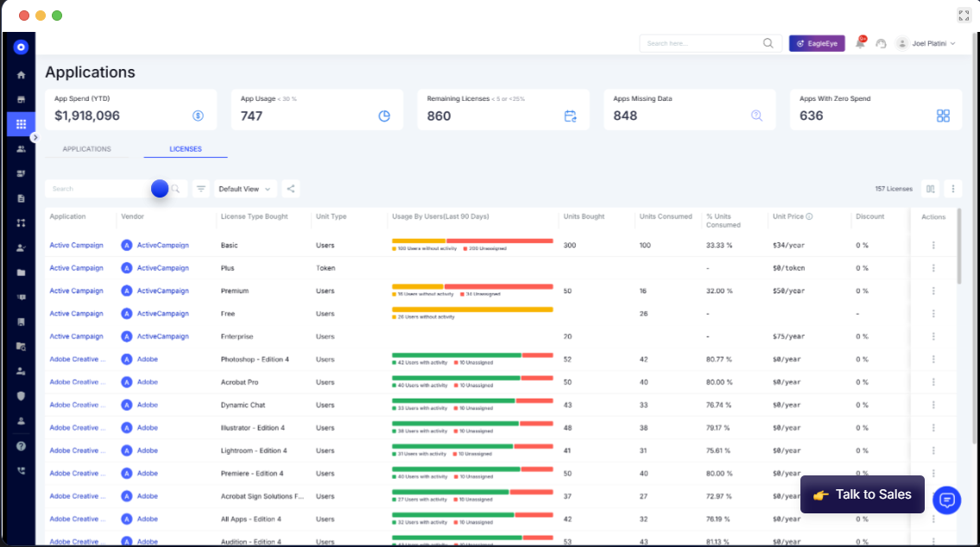Image resolution: width=980 pixels, height=547 pixels.
Task: Click the fullscreen icon at top right
Action: (x=964, y=16)
